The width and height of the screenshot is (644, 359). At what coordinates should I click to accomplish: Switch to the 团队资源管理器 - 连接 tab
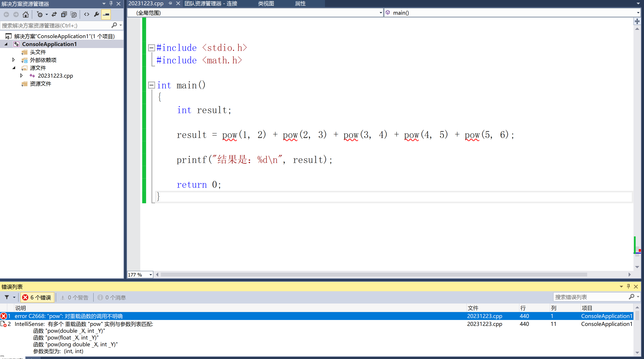[x=211, y=4]
